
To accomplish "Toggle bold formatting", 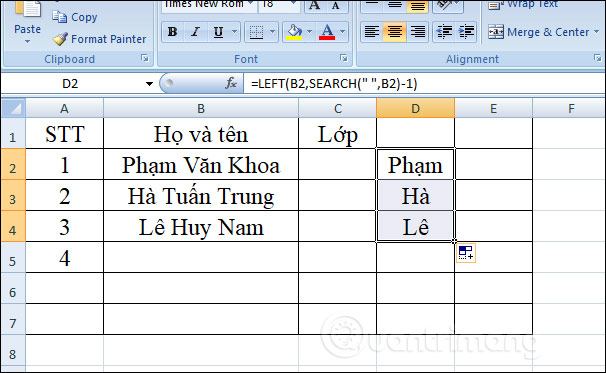I will pos(173,32).
